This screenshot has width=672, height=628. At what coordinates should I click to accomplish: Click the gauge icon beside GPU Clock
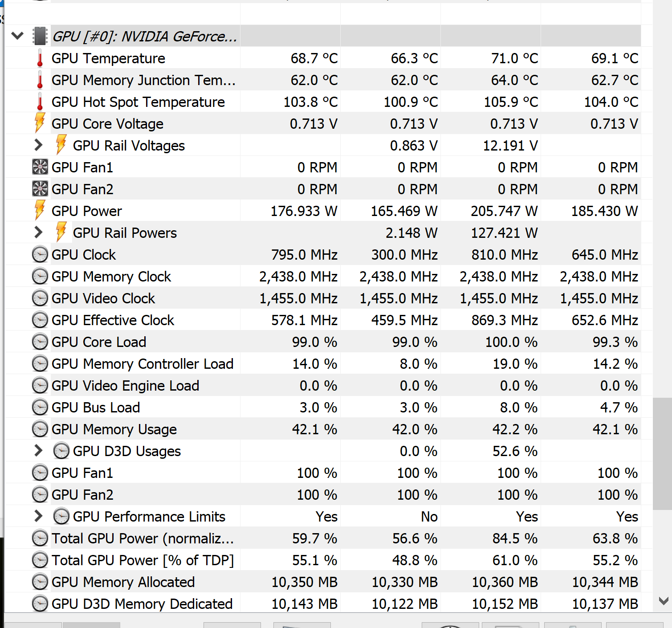40,255
